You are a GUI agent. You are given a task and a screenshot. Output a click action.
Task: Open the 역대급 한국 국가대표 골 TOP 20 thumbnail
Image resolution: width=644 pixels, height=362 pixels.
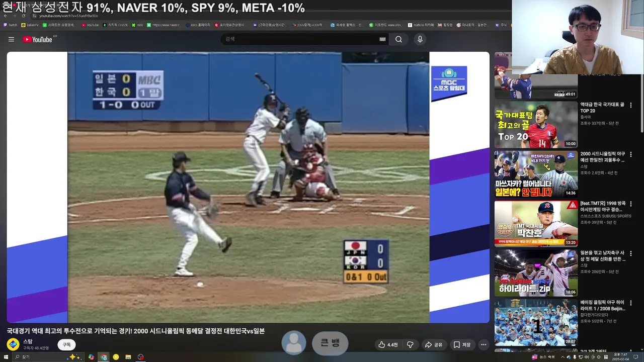(x=536, y=125)
